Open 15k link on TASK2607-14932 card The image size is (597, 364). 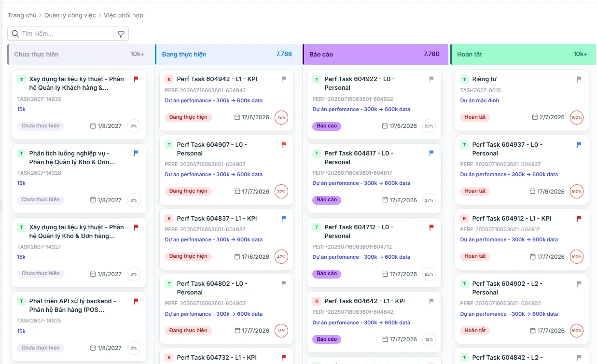[21, 109]
